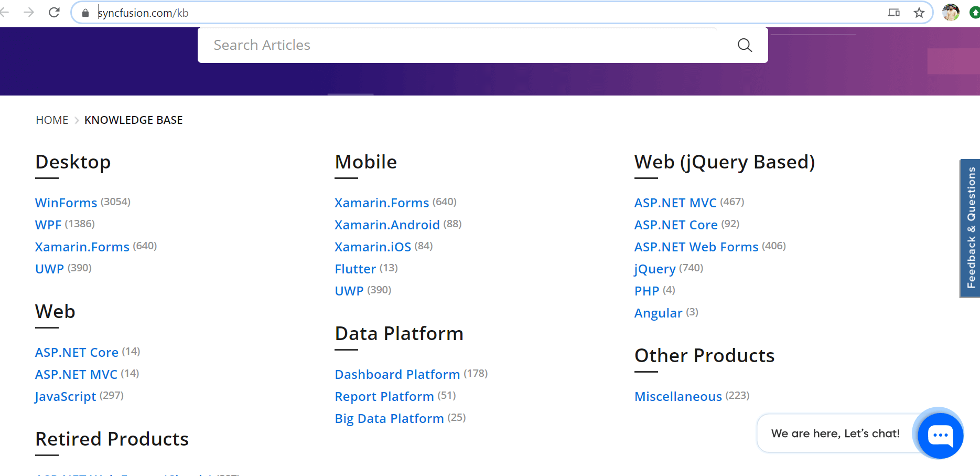Reload the page with the refresh icon
Screen dimensions: 980x476
(54, 13)
